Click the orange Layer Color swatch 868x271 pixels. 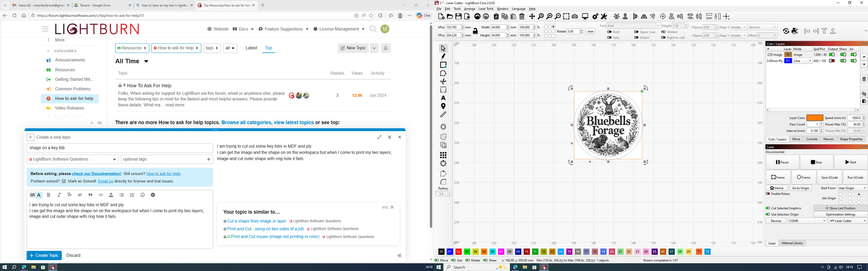[815, 118]
